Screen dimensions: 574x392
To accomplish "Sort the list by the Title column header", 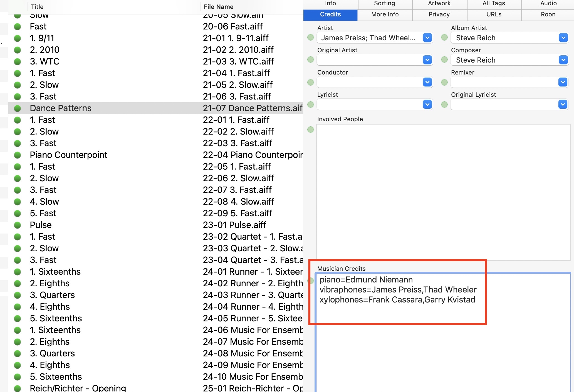I will (37, 7).
